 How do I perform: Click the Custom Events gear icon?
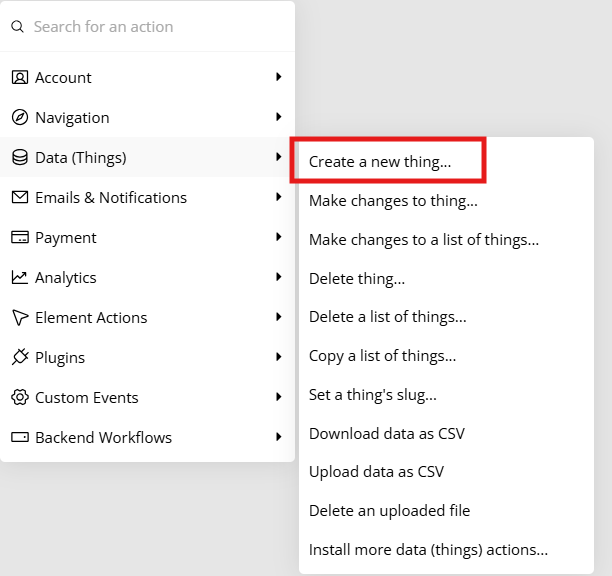[x=20, y=397]
